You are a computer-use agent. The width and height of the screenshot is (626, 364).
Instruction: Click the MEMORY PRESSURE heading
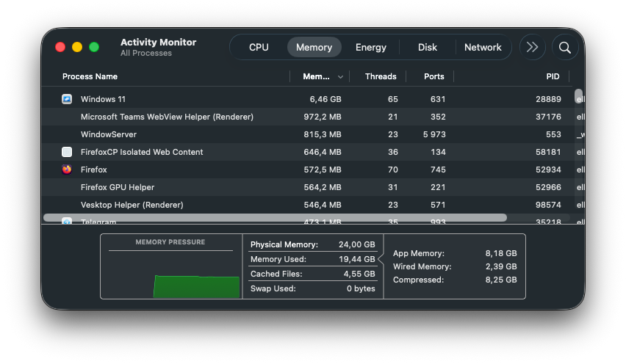(170, 242)
